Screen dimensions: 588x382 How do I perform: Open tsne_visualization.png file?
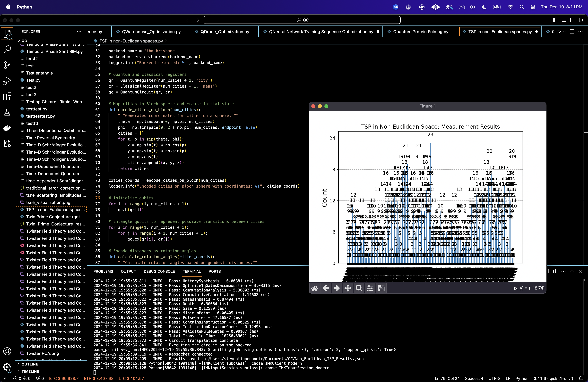(x=48, y=202)
